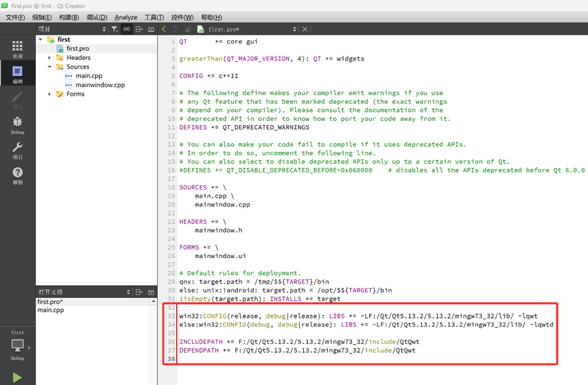The width and height of the screenshot is (588, 385).
Task: Open the Edit menu
Action: 41,17
